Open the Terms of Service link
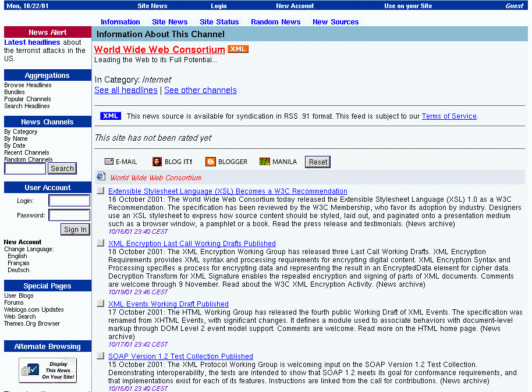 [449, 116]
